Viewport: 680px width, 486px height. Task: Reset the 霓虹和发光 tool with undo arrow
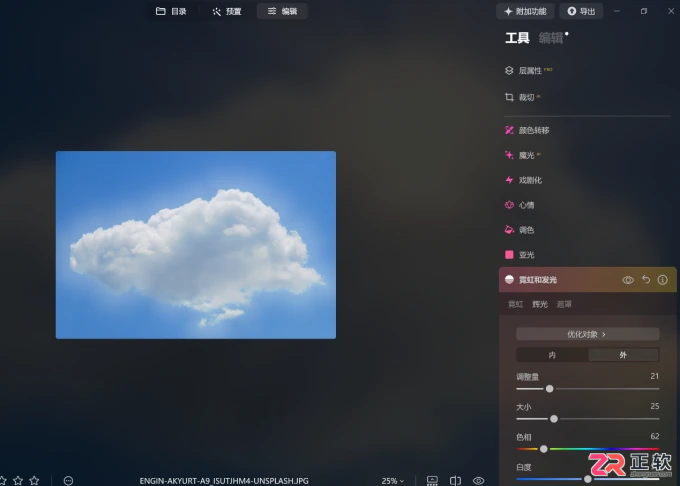(646, 280)
